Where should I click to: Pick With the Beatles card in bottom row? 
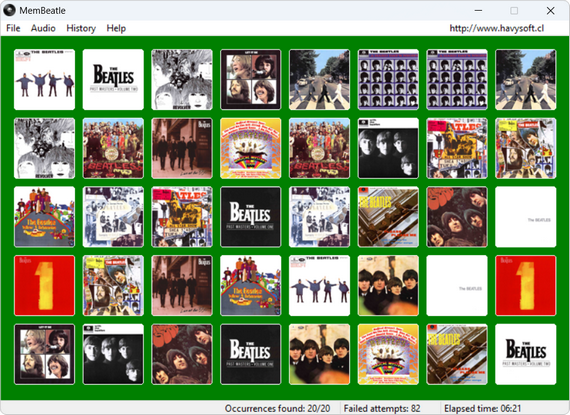click(x=113, y=354)
